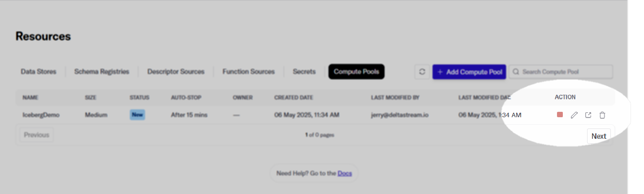The height and width of the screenshot is (194, 644).
Task: Click the refresh compute pools icon
Action: [x=422, y=72]
